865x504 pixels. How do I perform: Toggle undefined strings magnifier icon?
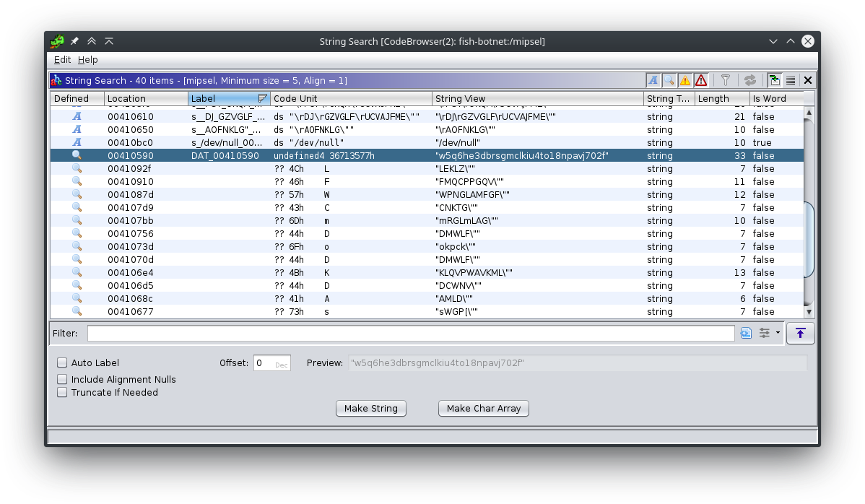tap(669, 80)
